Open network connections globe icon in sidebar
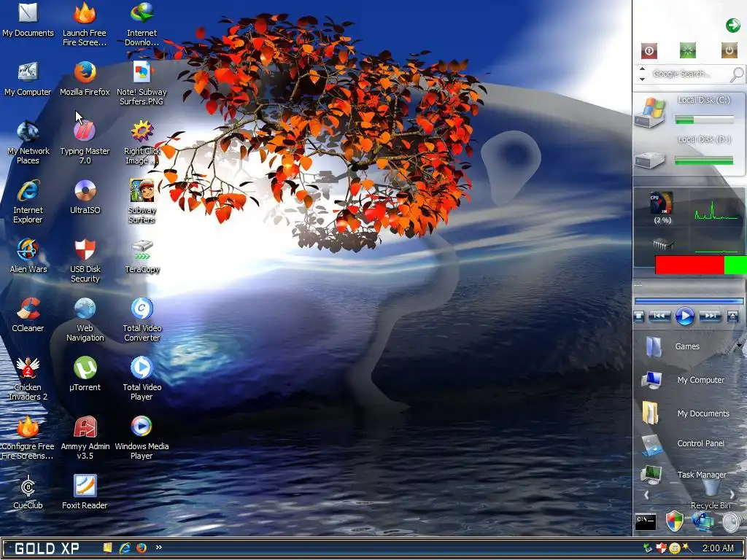 [703, 521]
